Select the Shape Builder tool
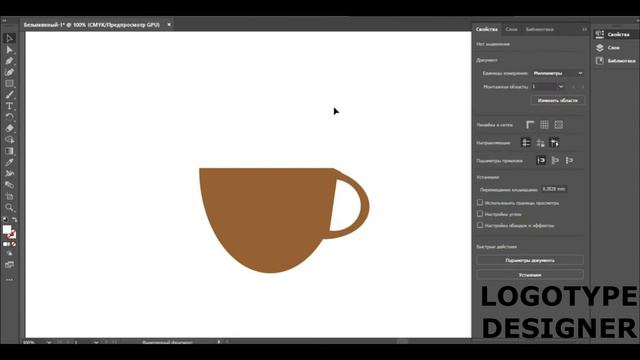The image size is (640, 360). pyautogui.click(x=9, y=140)
